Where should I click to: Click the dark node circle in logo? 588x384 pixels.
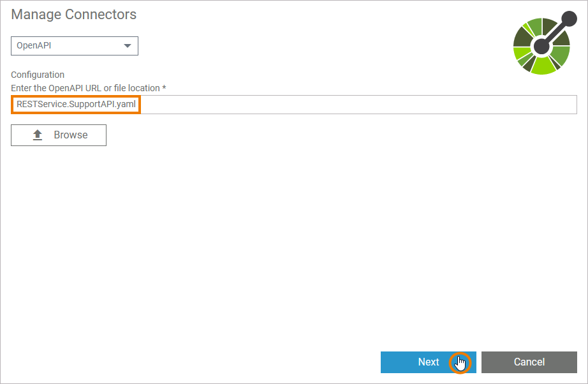pos(541,48)
